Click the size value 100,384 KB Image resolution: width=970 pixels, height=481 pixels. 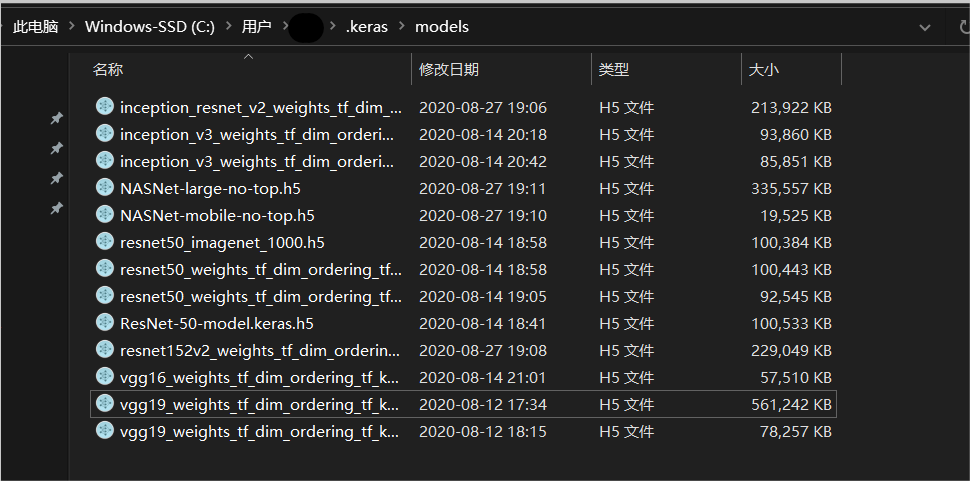click(791, 242)
